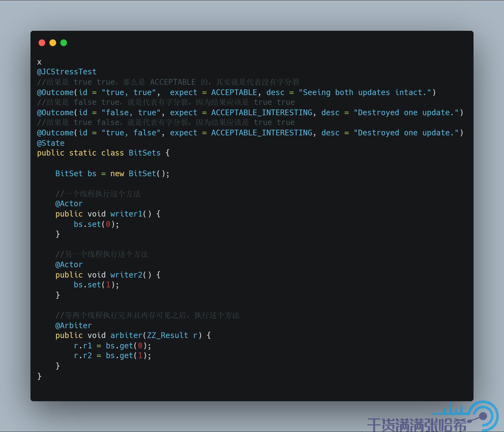Select the "Seeing both updates intact." string

tap(365, 92)
